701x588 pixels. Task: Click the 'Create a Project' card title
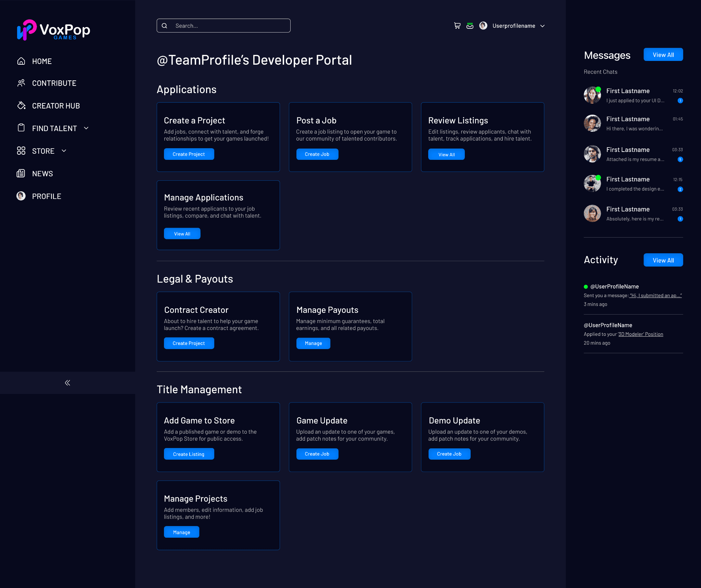click(x=194, y=120)
